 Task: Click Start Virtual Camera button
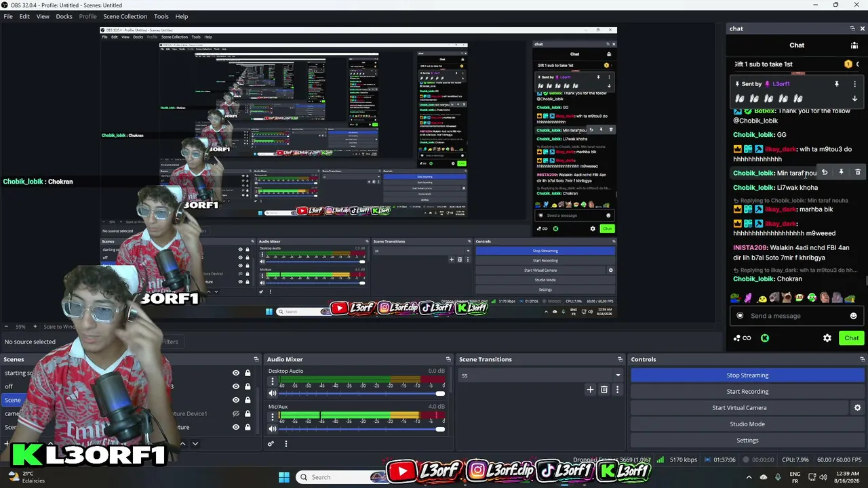tap(739, 407)
